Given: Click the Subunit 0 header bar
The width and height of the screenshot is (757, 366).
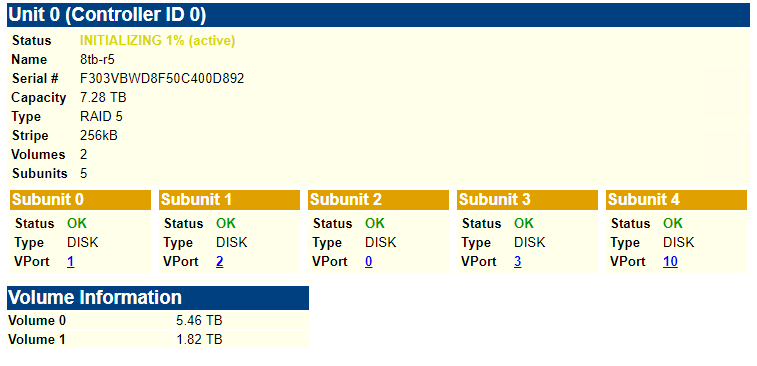Looking at the screenshot, I should (x=80, y=200).
